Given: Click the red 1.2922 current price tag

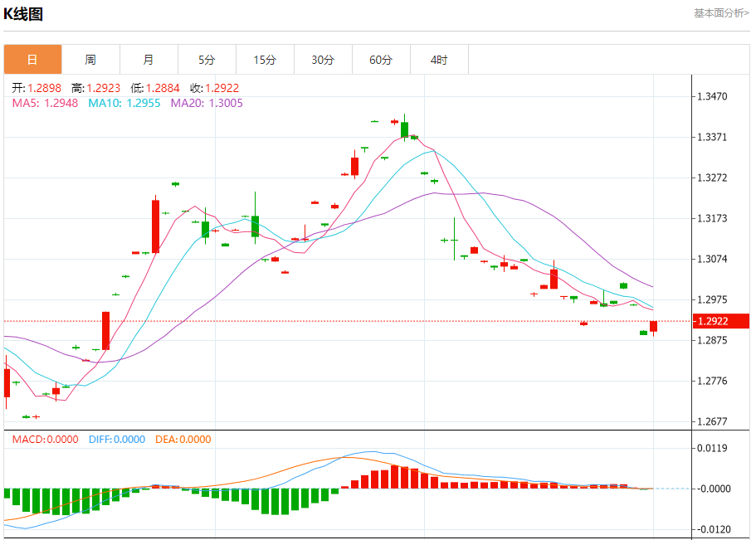Looking at the screenshot, I should click(x=720, y=321).
